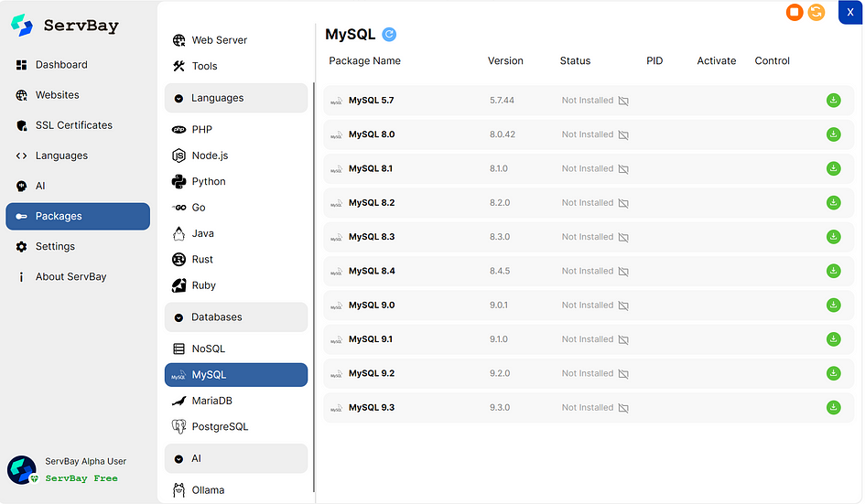The image size is (865, 504).
Task: Click the download icon for MySQL 8.1
Action: 833,168
